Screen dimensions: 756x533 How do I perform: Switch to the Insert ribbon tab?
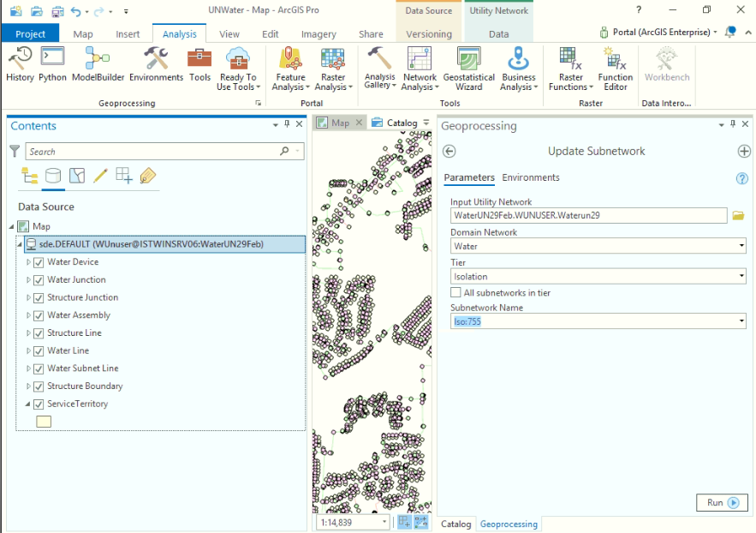click(128, 33)
